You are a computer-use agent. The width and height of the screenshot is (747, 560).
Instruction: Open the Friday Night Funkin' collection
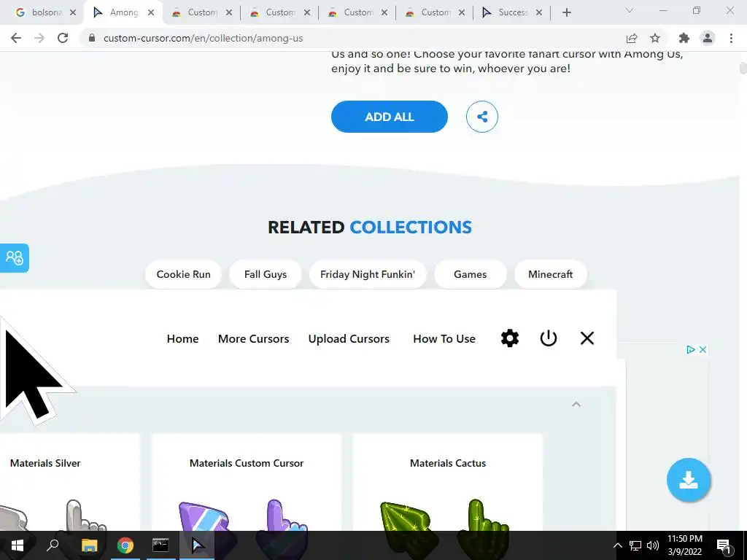point(368,274)
